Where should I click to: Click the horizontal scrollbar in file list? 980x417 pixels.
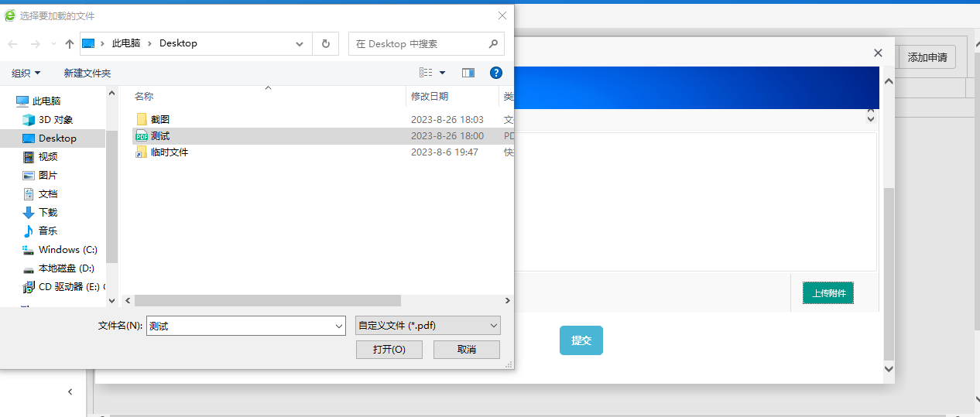point(267,300)
